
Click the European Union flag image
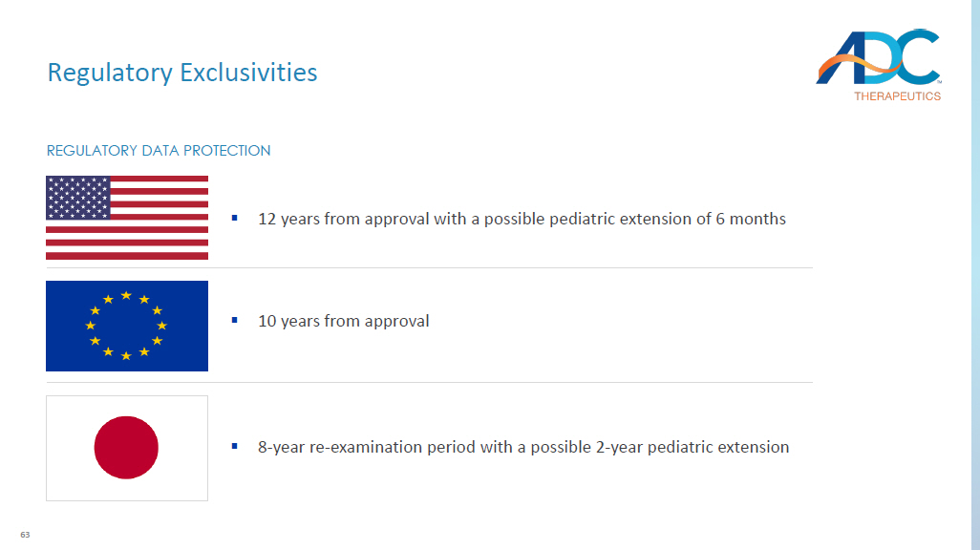tap(127, 326)
